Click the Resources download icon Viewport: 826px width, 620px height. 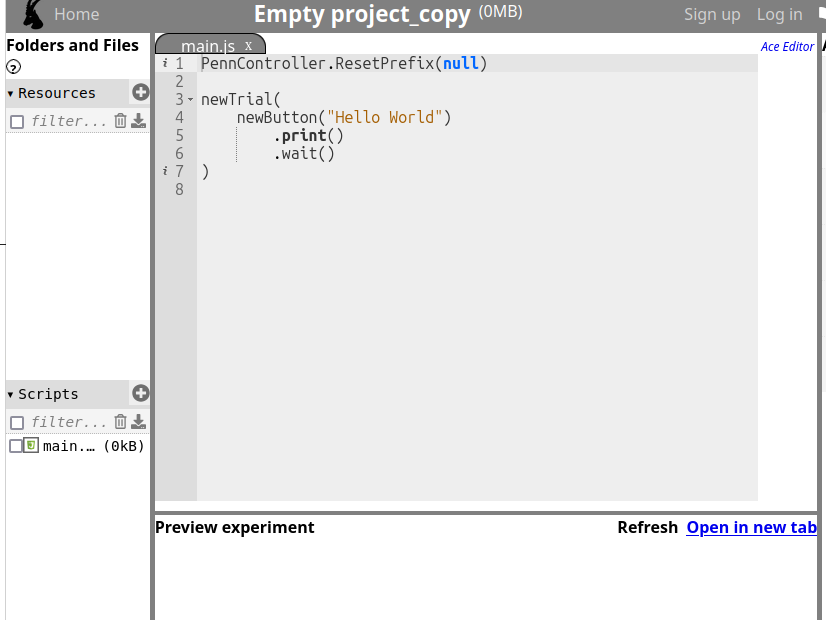coord(138,121)
